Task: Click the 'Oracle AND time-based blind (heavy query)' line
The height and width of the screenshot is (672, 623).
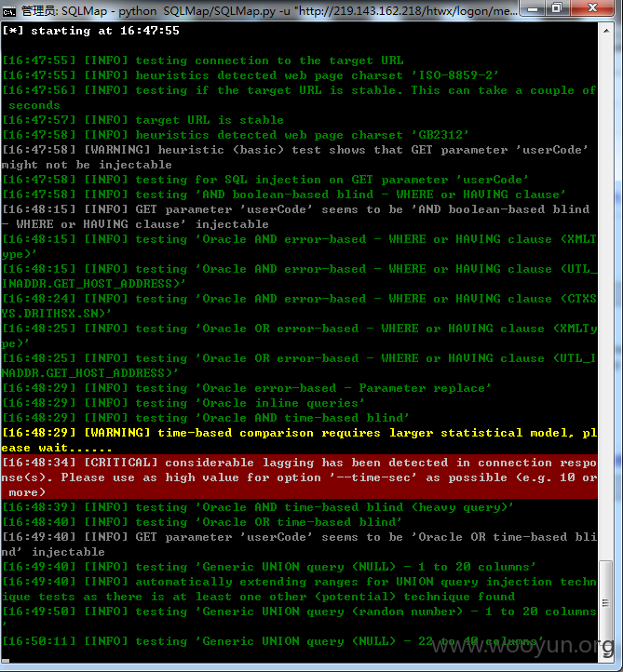Action: pyautogui.click(x=258, y=507)
